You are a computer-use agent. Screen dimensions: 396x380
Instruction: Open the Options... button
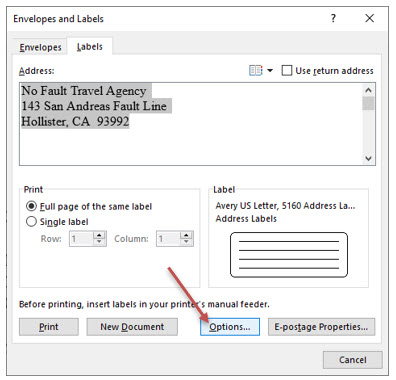click(230, 327)
